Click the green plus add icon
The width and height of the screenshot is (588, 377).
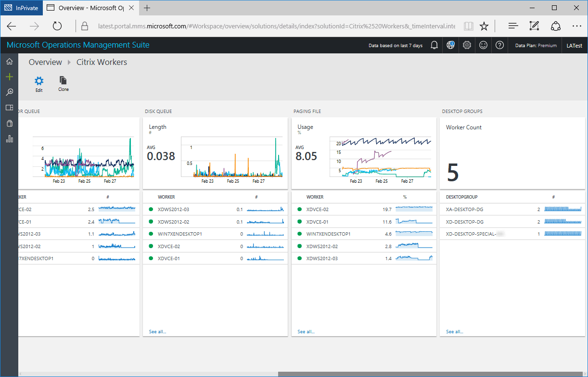9,76
